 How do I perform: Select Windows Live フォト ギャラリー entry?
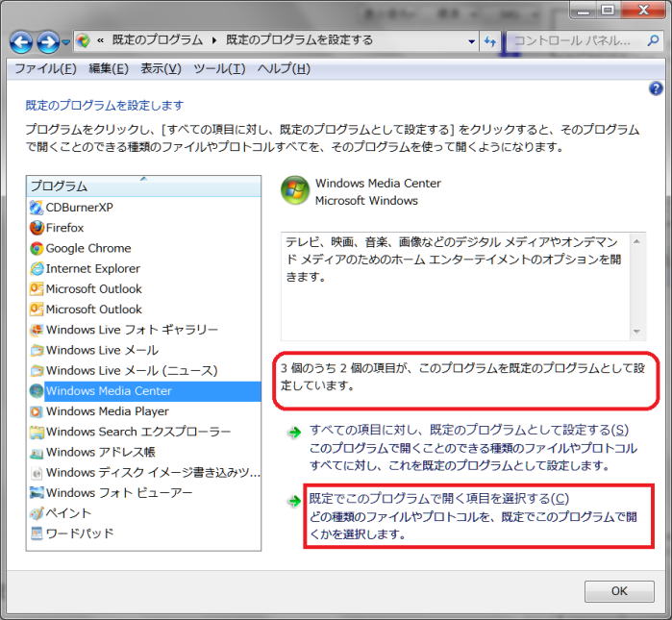coord(143,330)
